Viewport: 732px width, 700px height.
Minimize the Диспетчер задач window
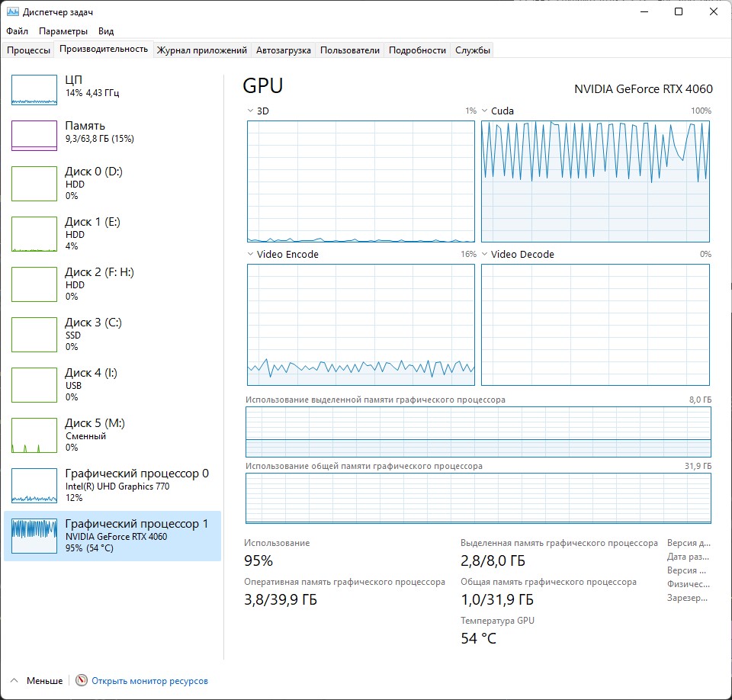click(x=645, y=11)
